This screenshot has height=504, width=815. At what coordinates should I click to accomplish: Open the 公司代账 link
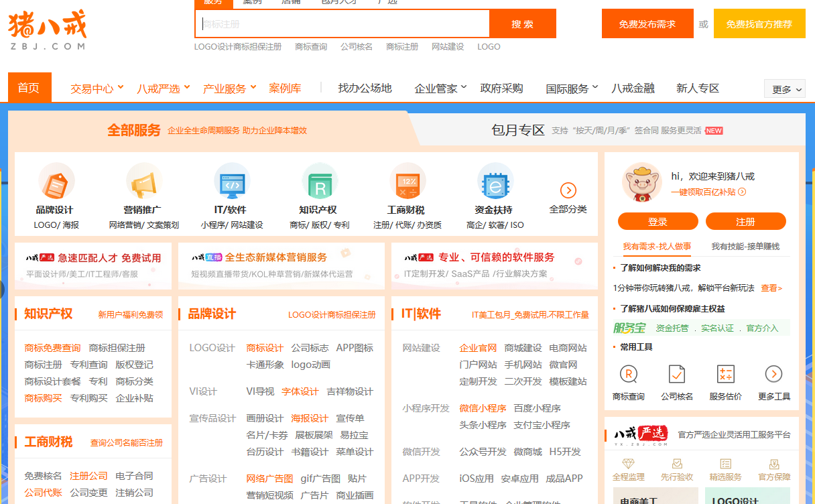point(43,493)
